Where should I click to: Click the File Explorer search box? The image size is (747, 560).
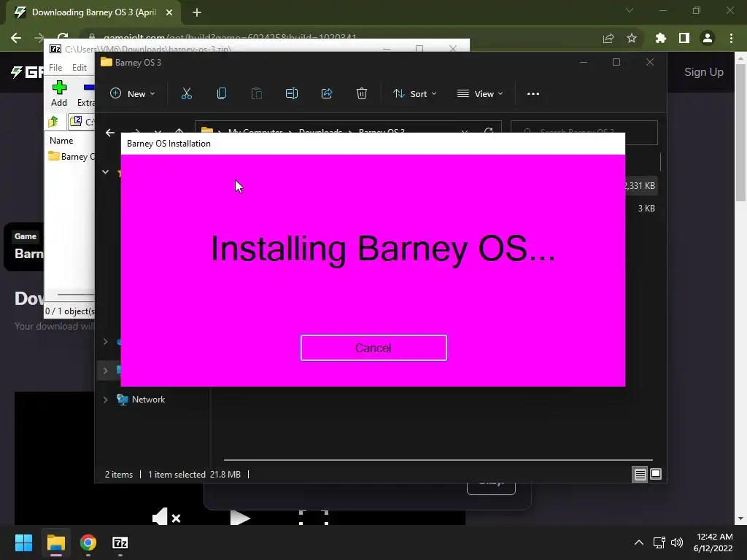tap(584, 132)
